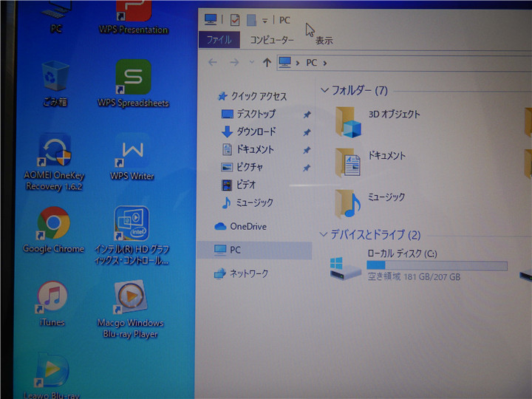Launch WPS Writer shortcut
This screenshot has height=399, width=532.
coord(132,157)
